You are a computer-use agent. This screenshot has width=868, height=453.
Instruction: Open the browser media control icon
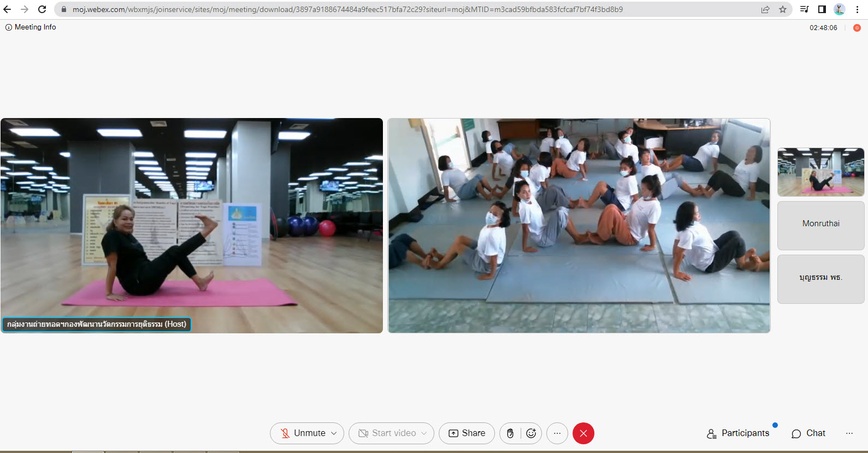point(804,9)
